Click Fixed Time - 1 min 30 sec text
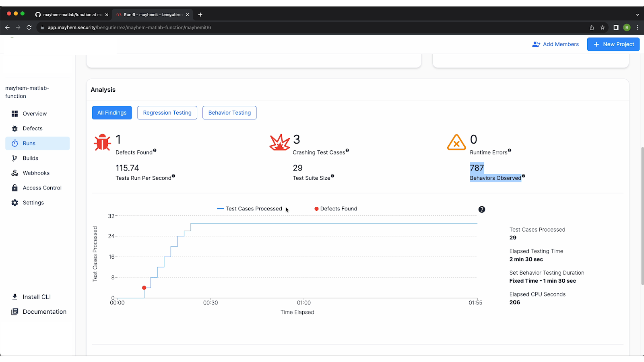This screenshot has height=362, width=644. [x=543, y=281]
